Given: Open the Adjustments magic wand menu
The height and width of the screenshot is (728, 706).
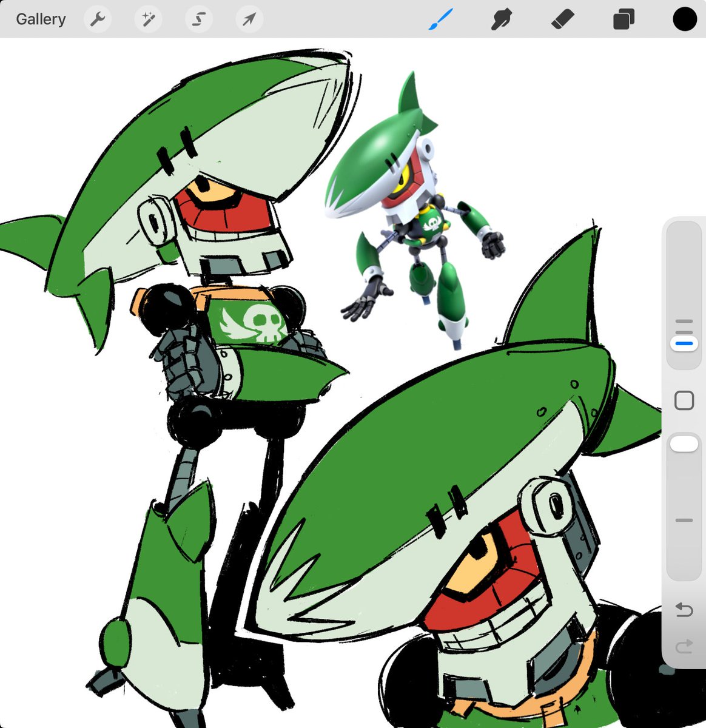Looking at the screenshot, I should pyautogui.click(x=148, y=19).
